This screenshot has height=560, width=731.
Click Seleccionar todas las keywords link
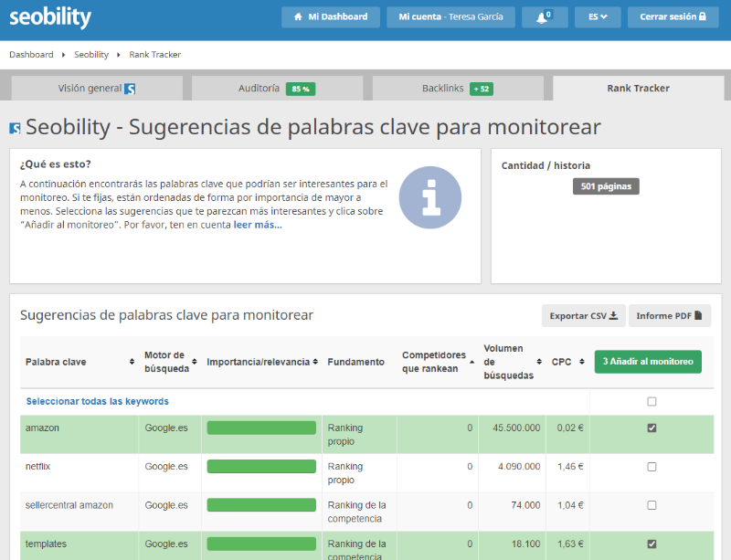click(x=98, y=401)
